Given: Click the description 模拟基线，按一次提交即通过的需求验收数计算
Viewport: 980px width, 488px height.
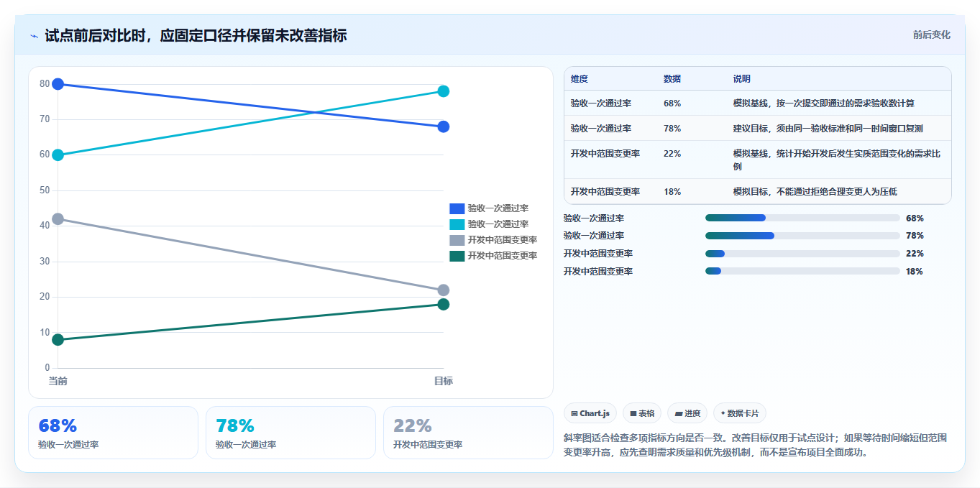Looking at the screenshot, I should 824,103.
